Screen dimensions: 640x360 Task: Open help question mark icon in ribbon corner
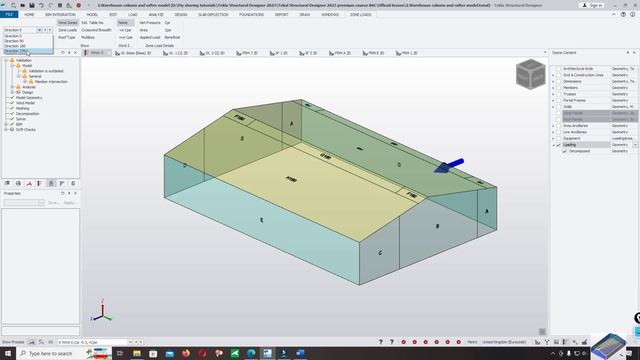click(623, 14)
